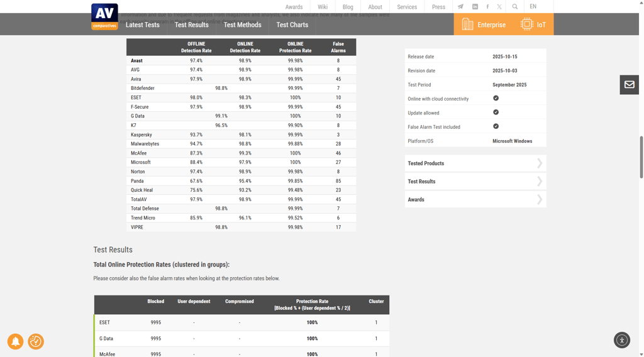Click ESET's 100% protection rate in cluster table

312,322
